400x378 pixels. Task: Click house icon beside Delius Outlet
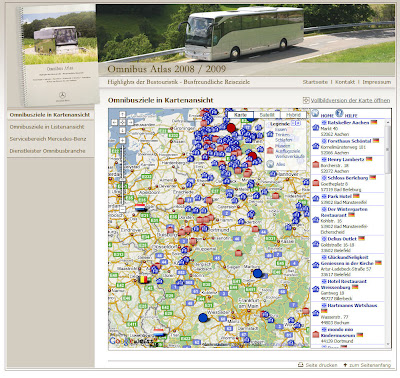click(x=316, y=244)
